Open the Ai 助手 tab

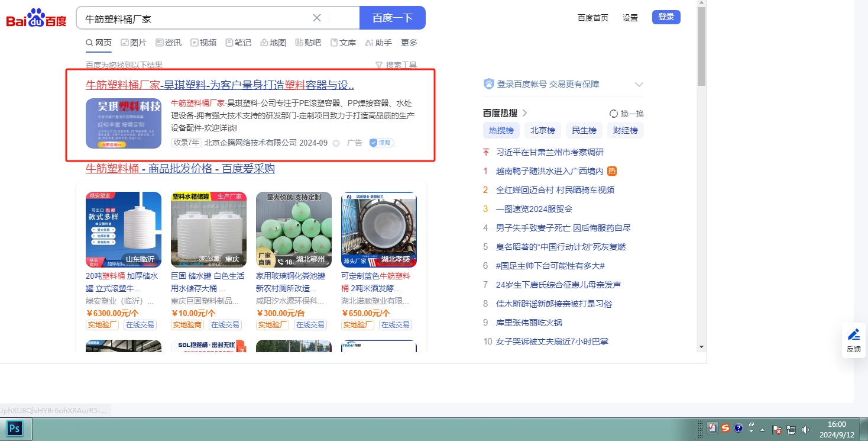pyautogui.click(x=378, y=43)
